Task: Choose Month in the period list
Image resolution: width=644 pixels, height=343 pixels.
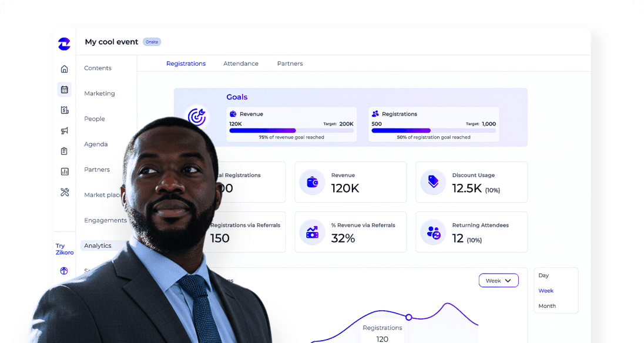Action: (547, 306)
